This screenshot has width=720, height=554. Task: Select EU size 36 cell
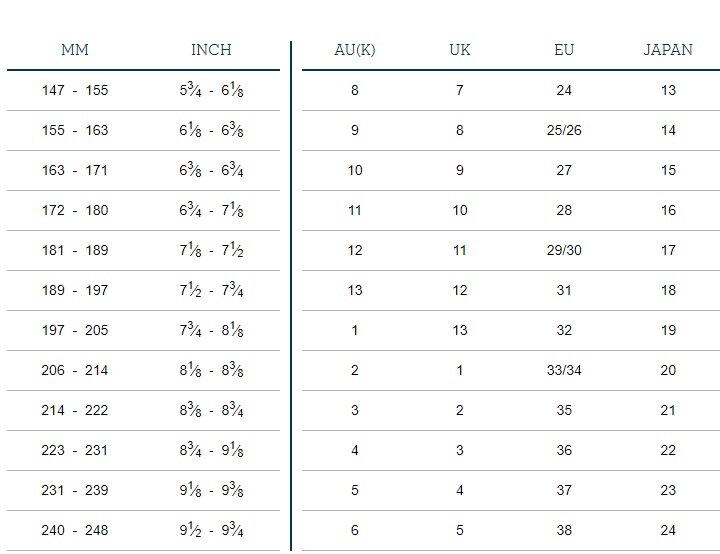click(564, 450)
